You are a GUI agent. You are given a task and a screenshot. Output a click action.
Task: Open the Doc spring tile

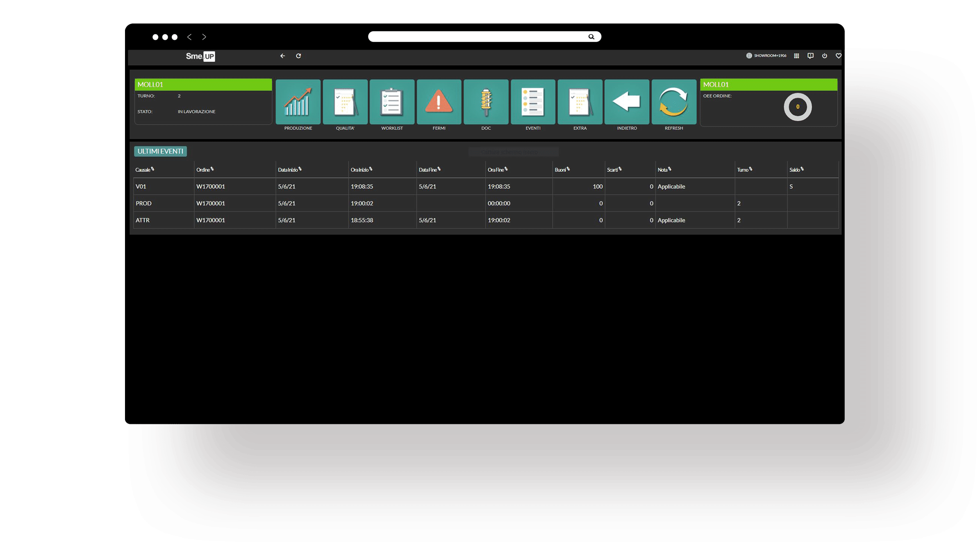(x=486, y=102)
